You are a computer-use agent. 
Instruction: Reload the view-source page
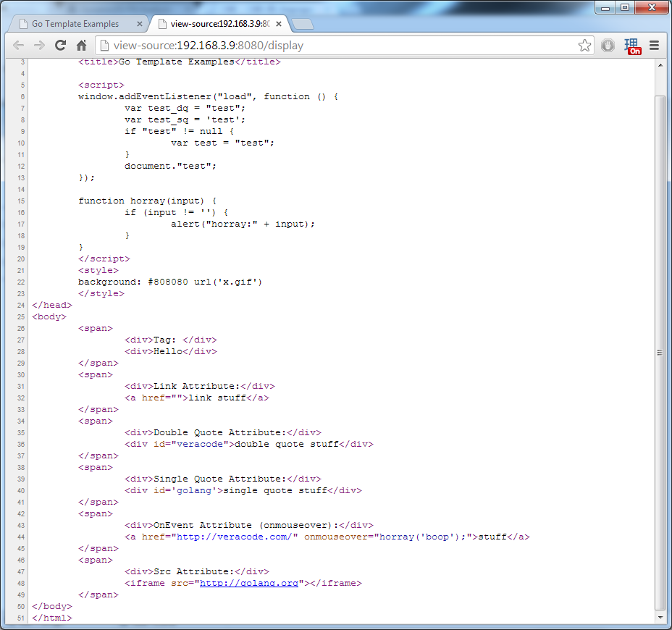point(60,46)
